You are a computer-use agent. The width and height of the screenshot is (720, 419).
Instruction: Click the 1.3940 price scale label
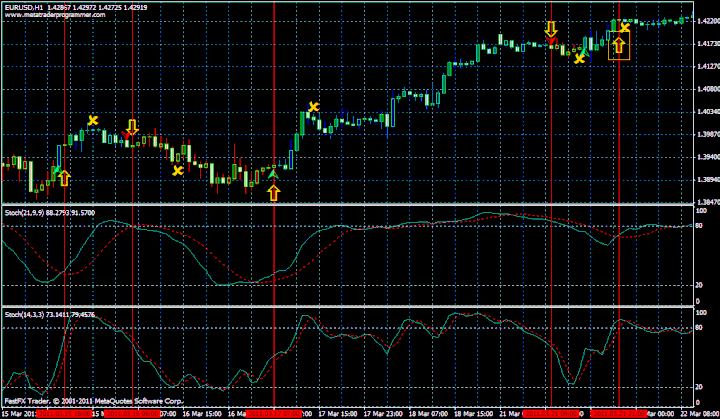click(x=708, y=157)
